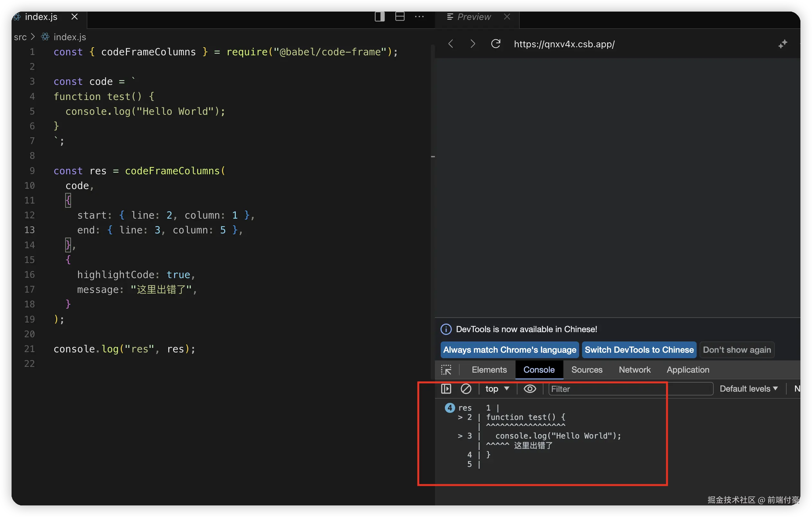Click the src breadcrumb chevron
The width and height of the screenshot is (812, 517).
(x=33, y=37)
